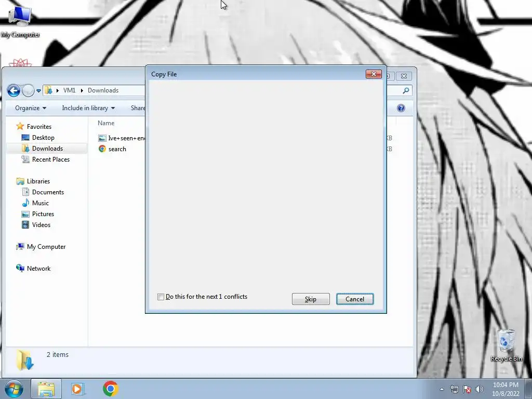Viewport: 532px width, 399px height.
Task: Select the 'search' Chrome file
Action: coord(117,149)
